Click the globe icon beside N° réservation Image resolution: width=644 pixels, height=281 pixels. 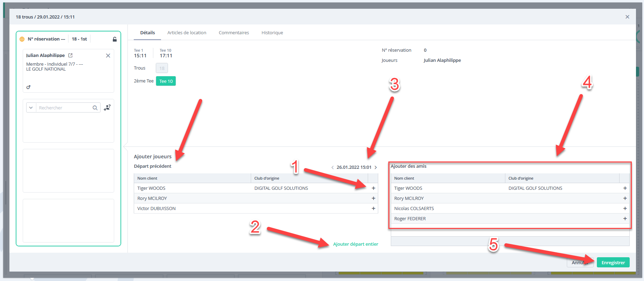click(22, 39)
